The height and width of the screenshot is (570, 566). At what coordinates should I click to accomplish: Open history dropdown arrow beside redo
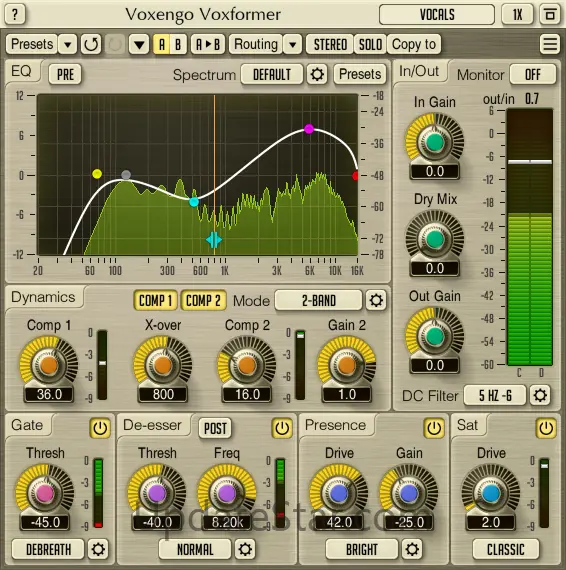coord(139,44)
